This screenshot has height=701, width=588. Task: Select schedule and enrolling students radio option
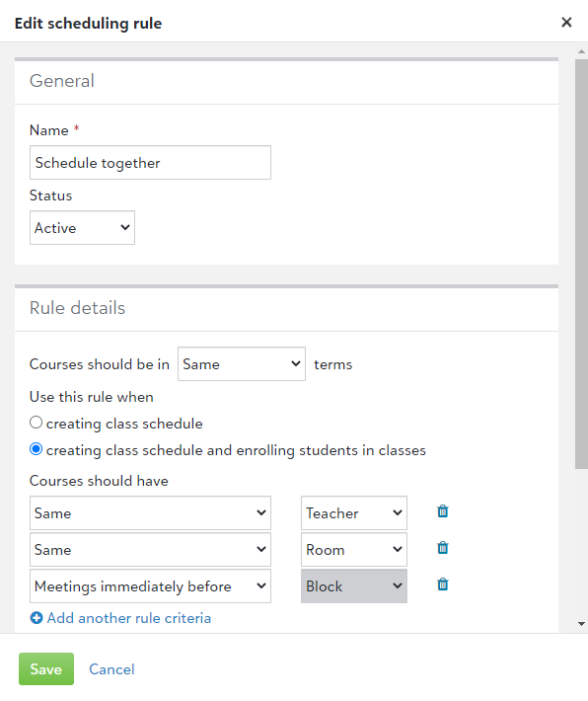36,449
